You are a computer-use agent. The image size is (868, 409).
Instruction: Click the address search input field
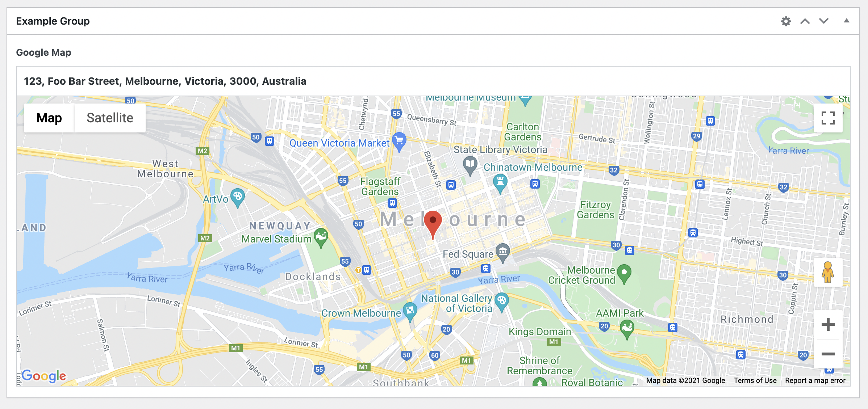(x=433, y=81)
